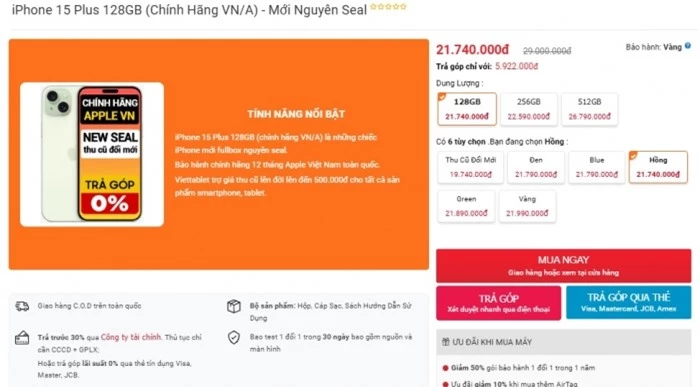This screenshot has width=700, height=387.
Task: Open the Công ty tài chính link
Action: point(130,337)
